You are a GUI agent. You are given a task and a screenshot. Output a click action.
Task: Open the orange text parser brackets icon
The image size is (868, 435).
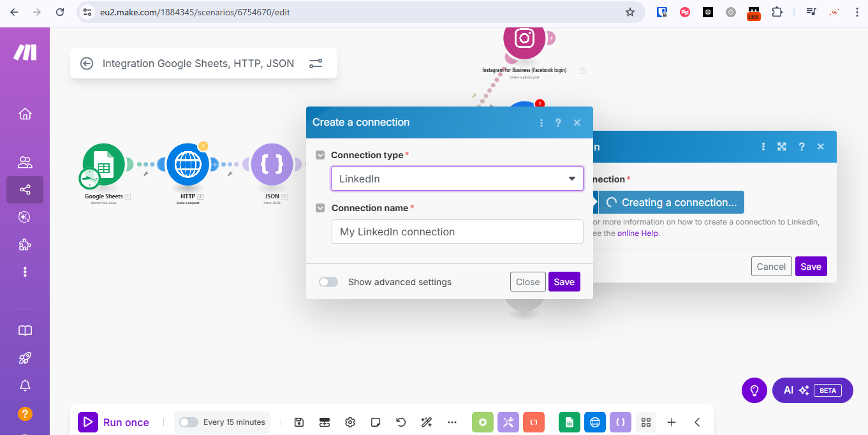(534, 422)
